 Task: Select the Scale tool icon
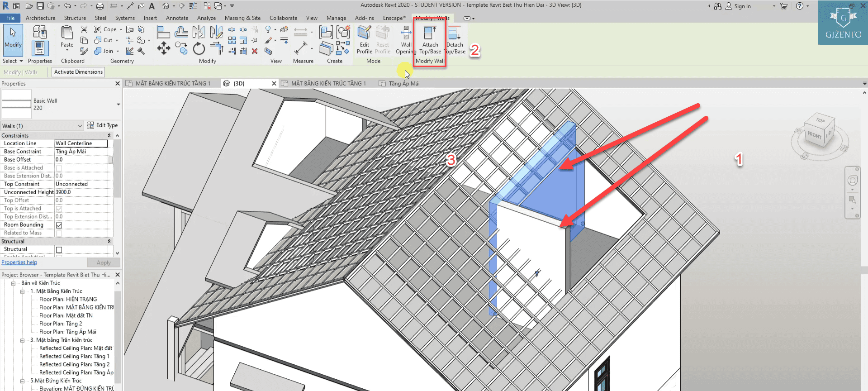[243, 40]
